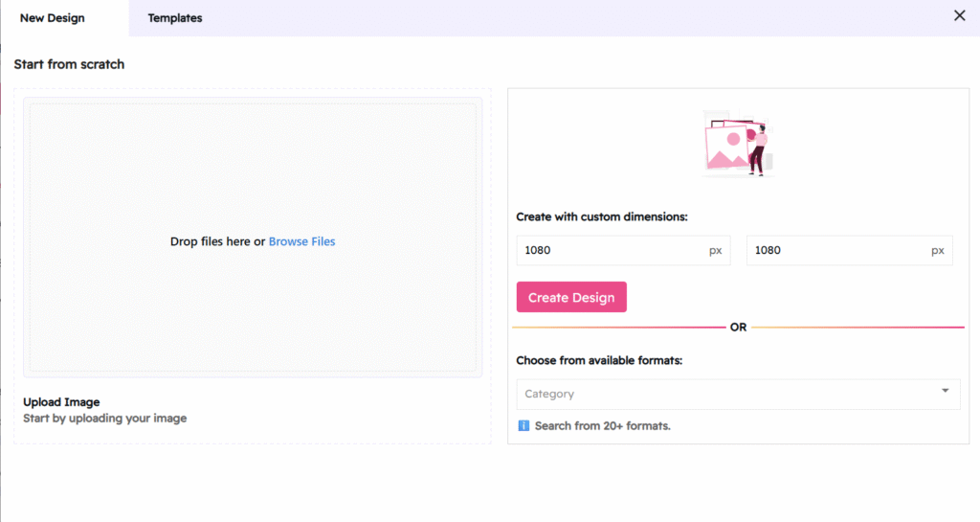Click the px unit in height field
980x522 pixels.
(x=937, y=250)
